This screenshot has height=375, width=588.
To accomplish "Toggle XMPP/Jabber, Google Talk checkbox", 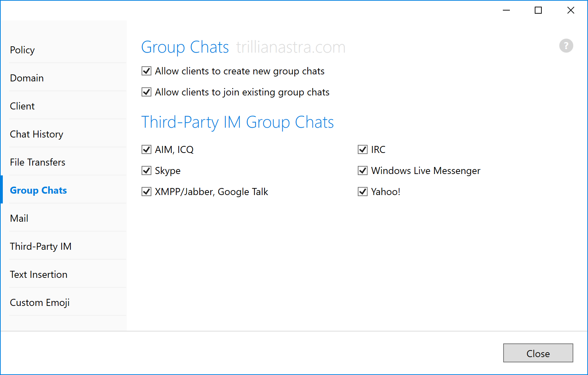I will tap(146, 192).
